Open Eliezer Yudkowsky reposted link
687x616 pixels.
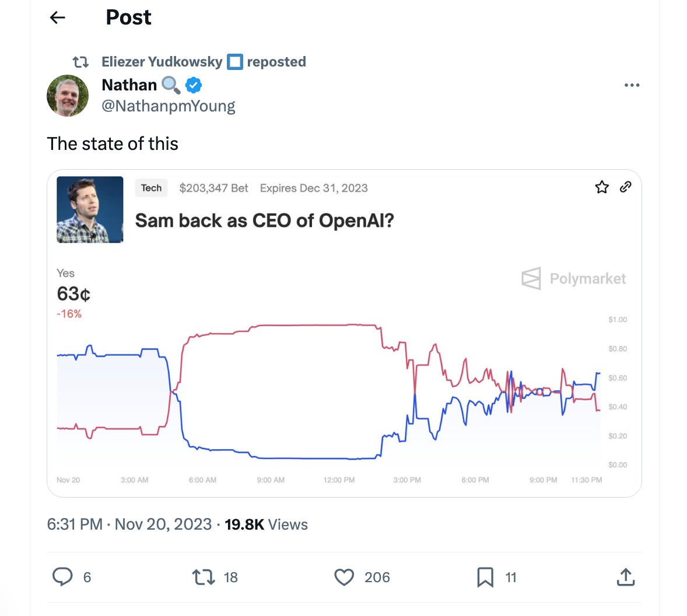pos(204,62)
